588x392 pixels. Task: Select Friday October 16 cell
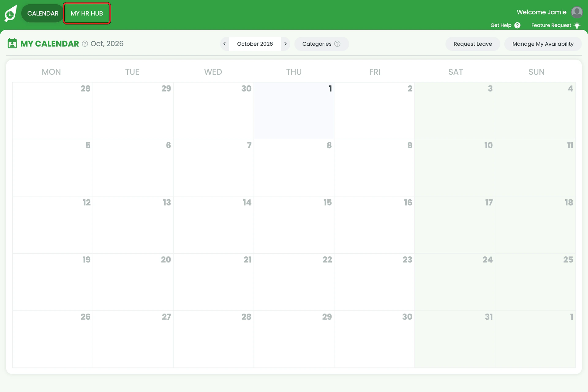point(375,225)
